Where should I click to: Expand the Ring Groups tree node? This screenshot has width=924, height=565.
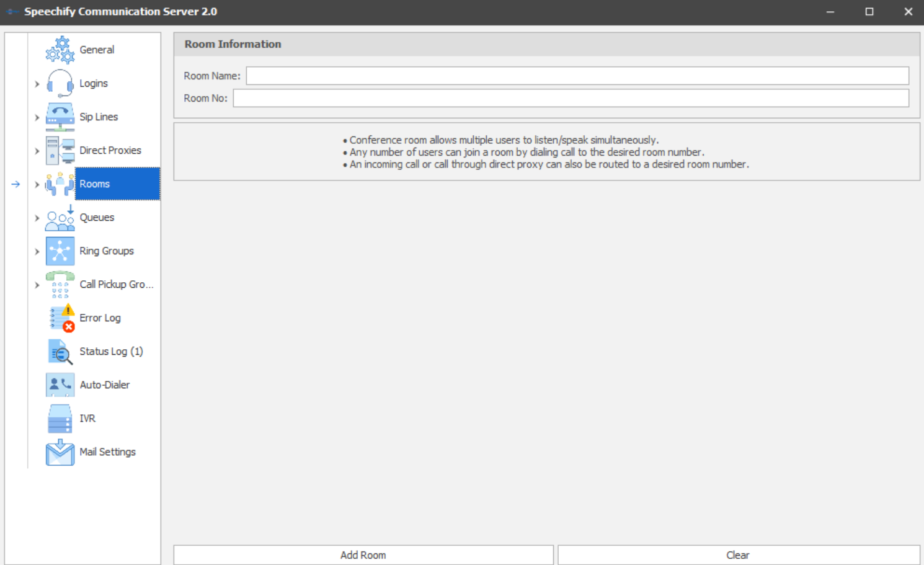tap(37, 251)
